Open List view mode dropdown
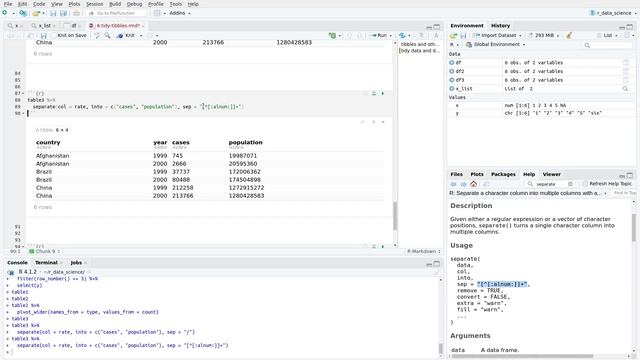Screen dimensions: 640x360 click(x=608, y=36)
